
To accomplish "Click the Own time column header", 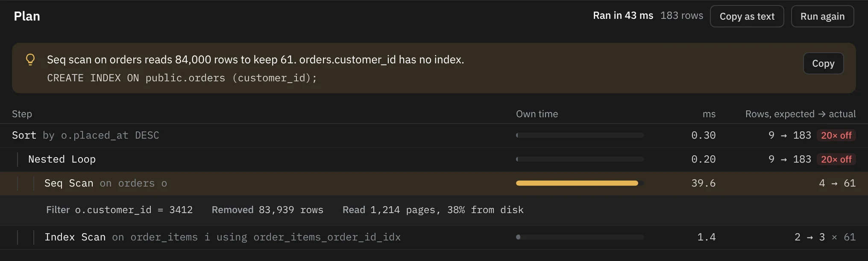I will pos(537,114).
